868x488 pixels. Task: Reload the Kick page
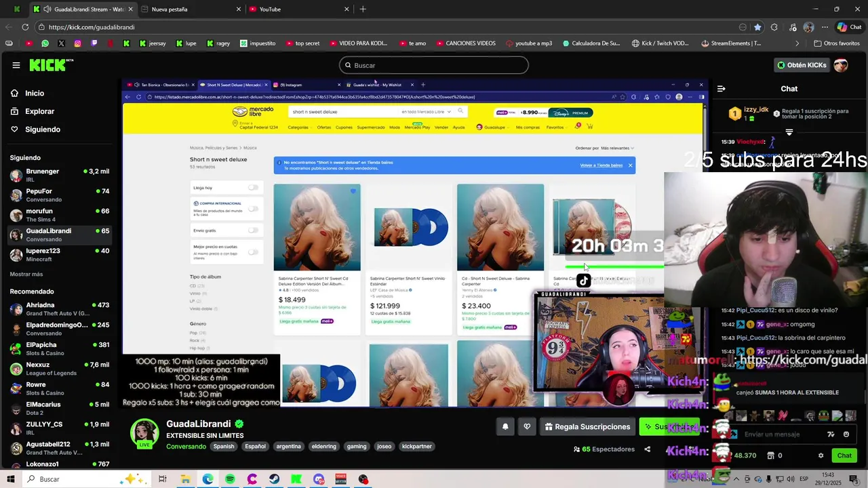(25, 27)
